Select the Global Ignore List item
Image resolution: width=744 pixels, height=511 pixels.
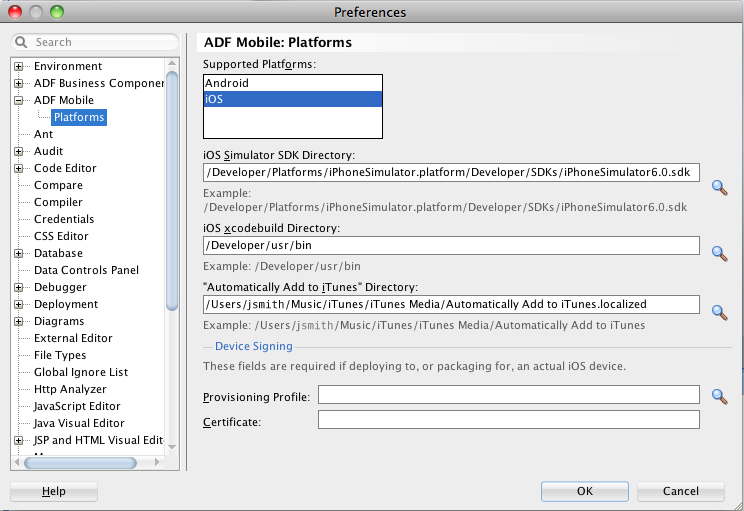(x=81, y=372)
